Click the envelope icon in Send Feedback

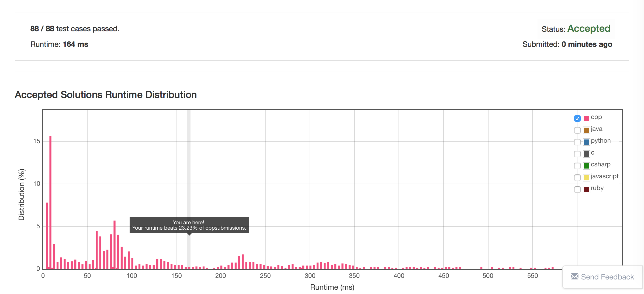[x=574, y=276]
